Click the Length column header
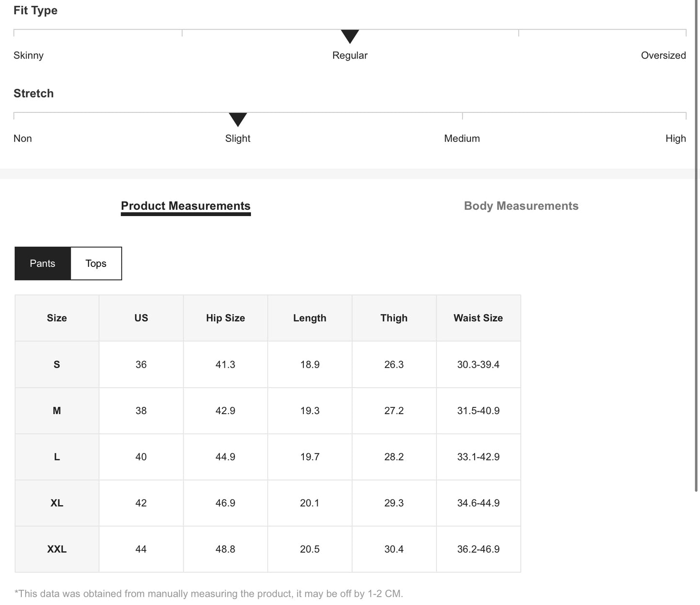The image size is (700, 605). [x=310, y=318]
